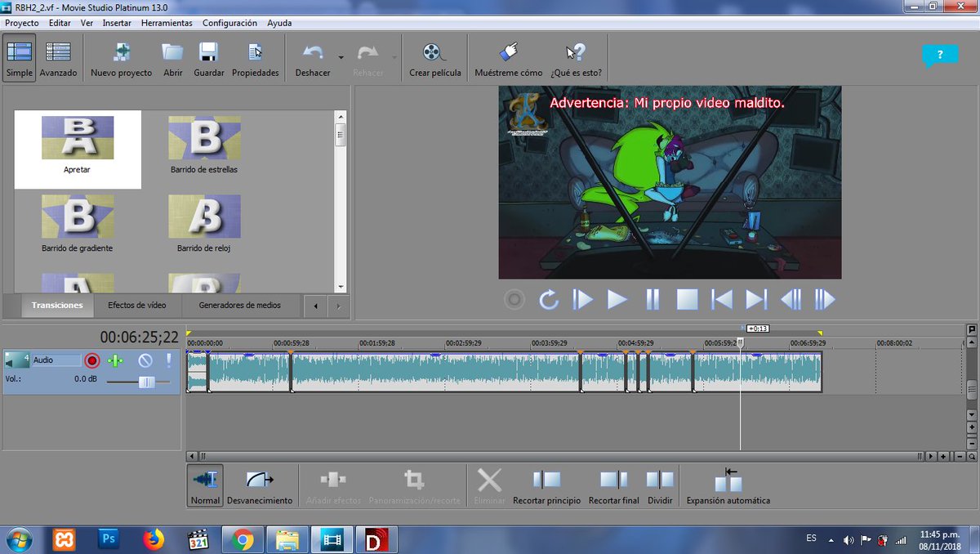The height and width of the screenshot is (554, 980).
Task: Zoom in timeline with plus button
Action: [x=943, y=457]
